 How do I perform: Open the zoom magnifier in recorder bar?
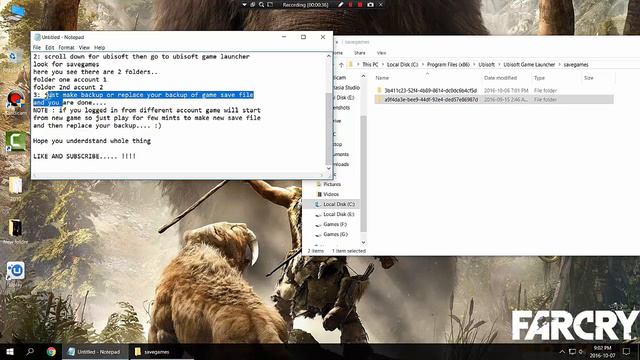pos(261,4)
